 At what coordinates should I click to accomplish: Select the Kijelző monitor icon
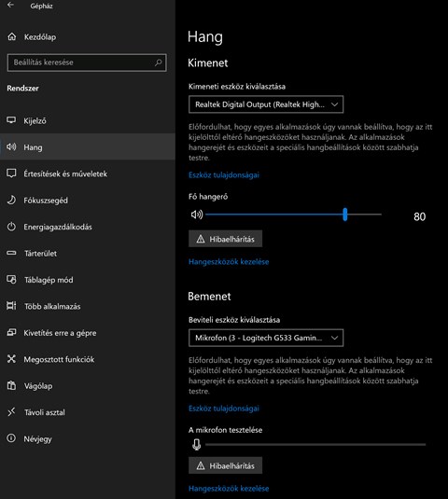coord(11,120)
